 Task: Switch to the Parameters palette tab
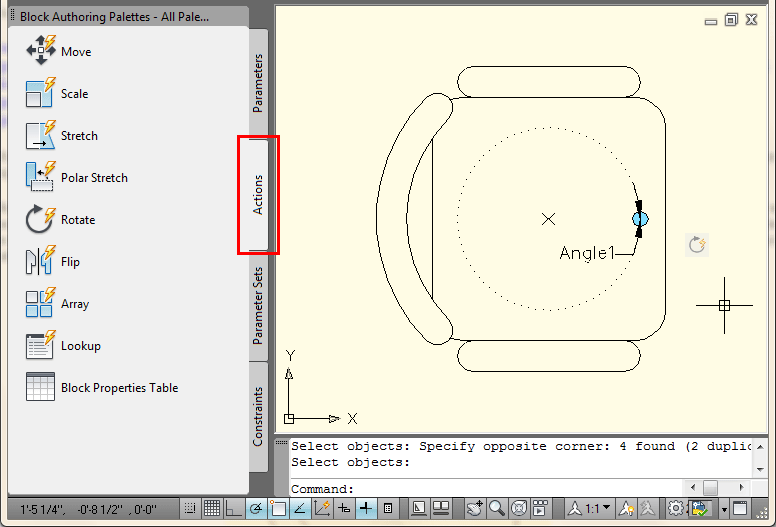click(x=258, y=83)
